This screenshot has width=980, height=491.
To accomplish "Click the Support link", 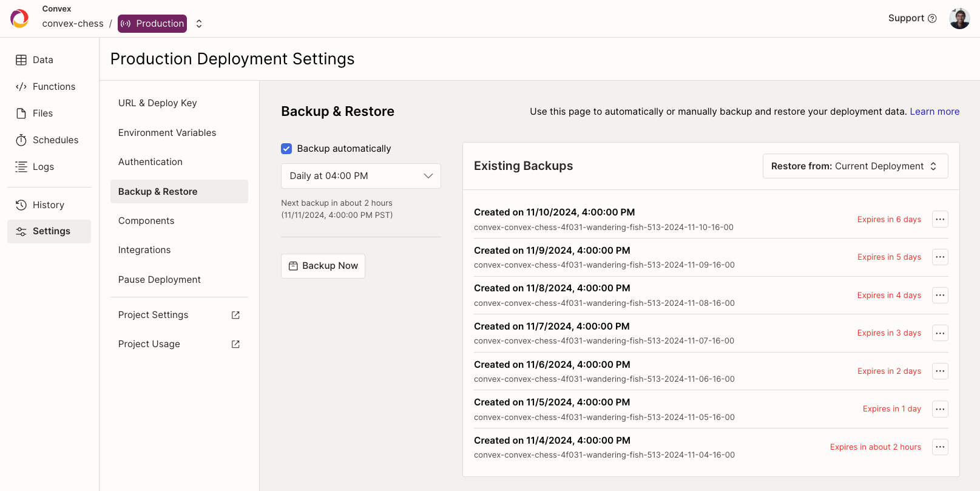I will pyautogui.click(x=912, y=18).
